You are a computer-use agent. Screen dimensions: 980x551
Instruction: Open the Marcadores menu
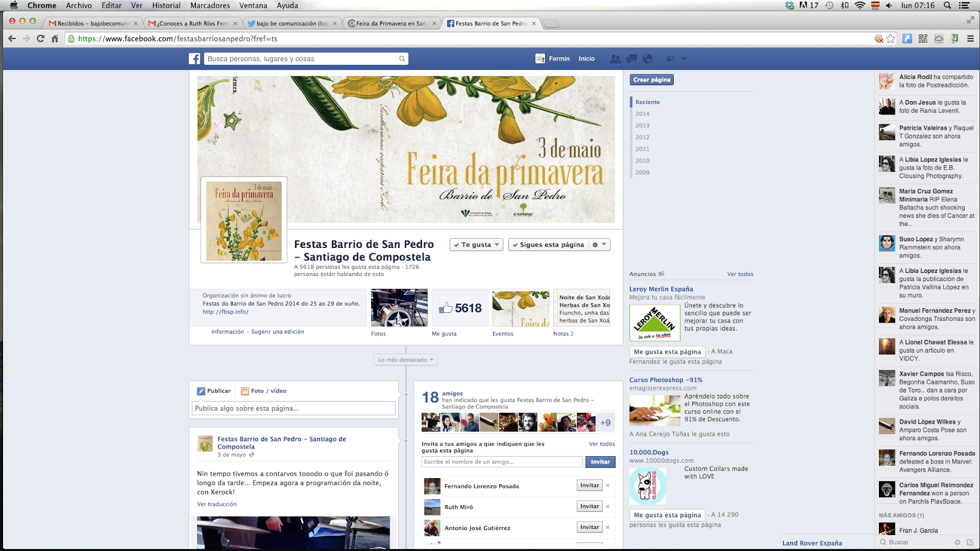[210, 6]
